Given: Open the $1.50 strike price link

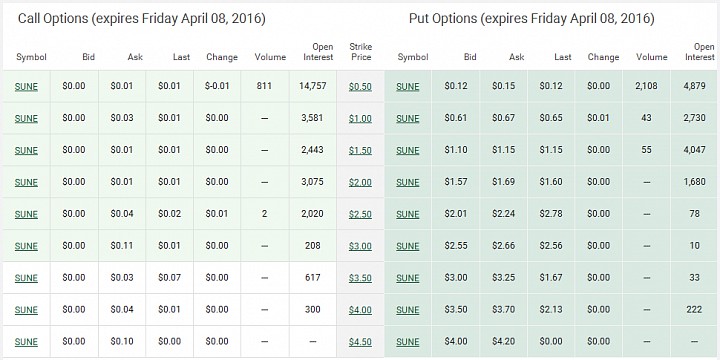Looking at the screenshot, I should (360, 151).
